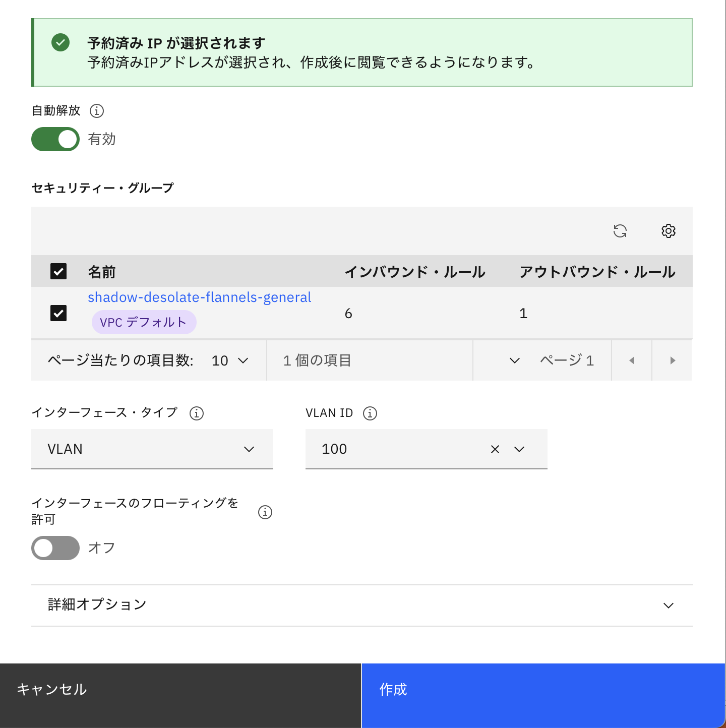The width and height of the screenshot is (726, 728).
Task: Enable interface floating toggle
Action: (x=55, y=548)
